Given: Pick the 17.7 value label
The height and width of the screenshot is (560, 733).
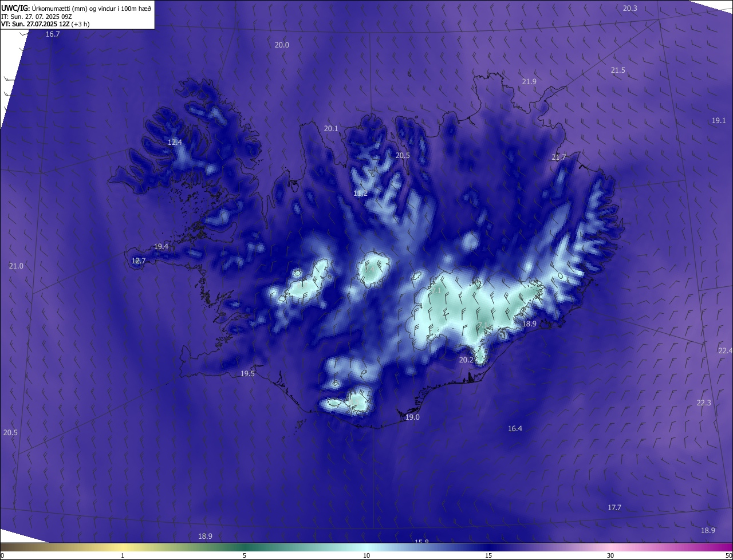Looking at the screenshot, I should 614,508.
